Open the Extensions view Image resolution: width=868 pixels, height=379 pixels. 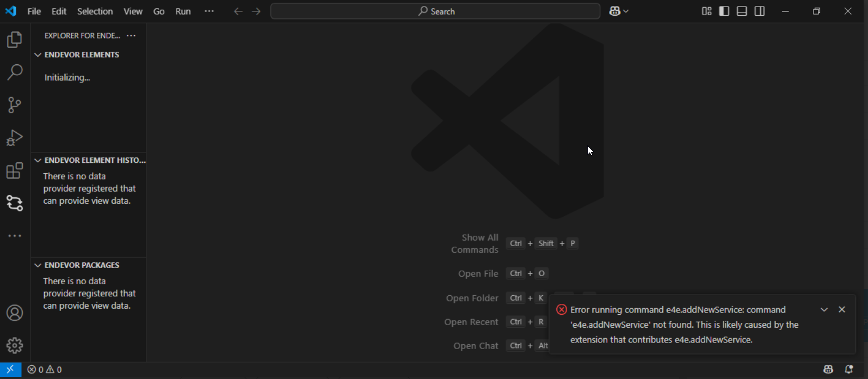[x=15, y=170]
